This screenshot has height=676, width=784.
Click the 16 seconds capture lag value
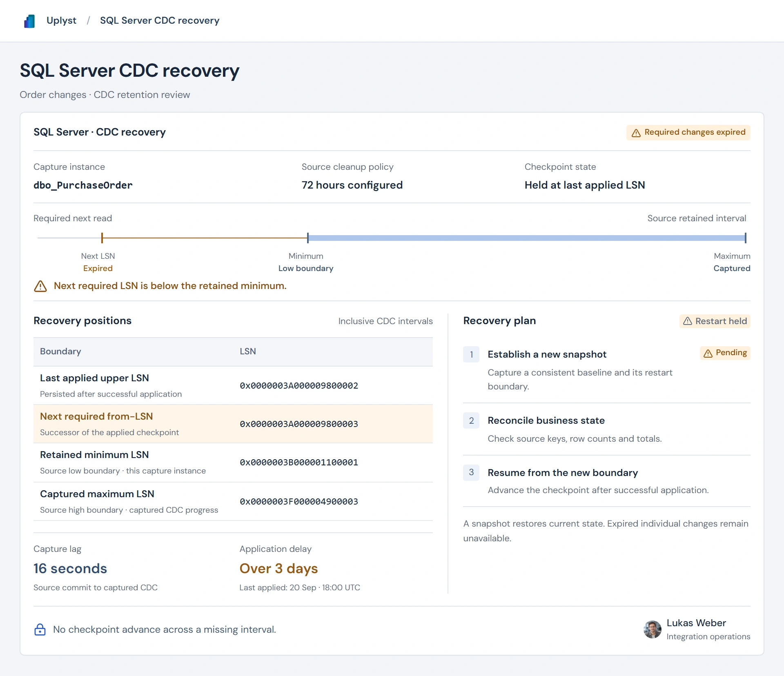[70, 569]
